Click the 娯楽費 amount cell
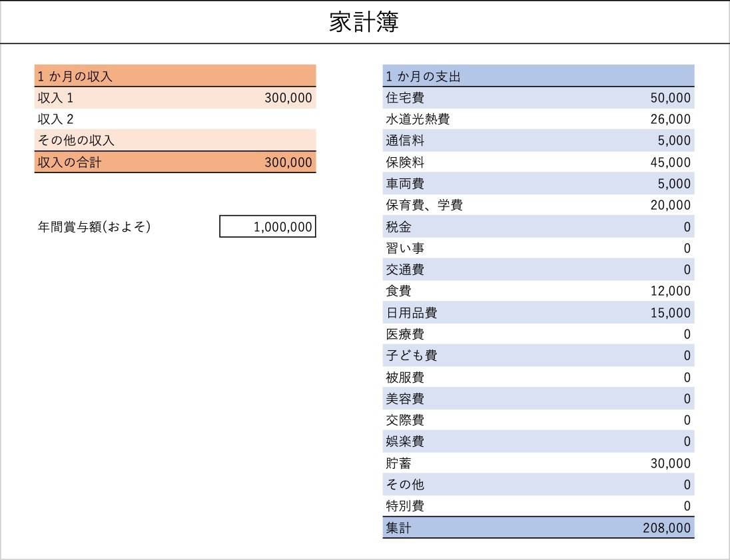This screenshot has width=730, height=560. point(687,441)
